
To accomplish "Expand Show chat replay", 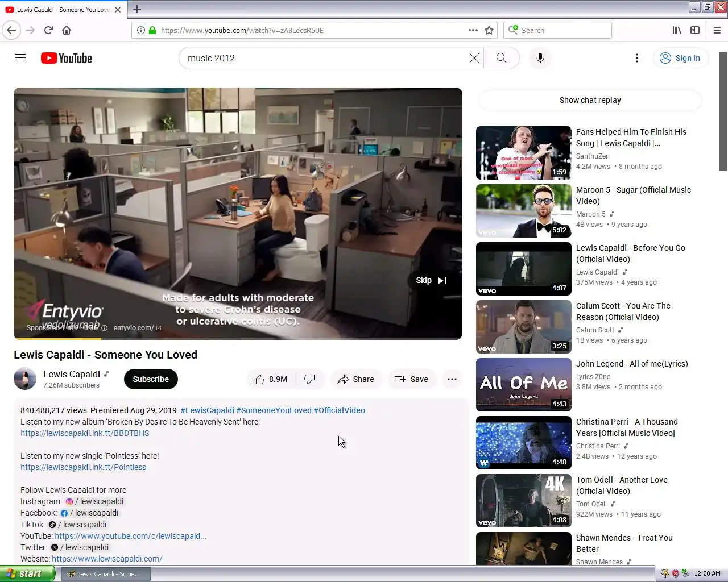I will [x=590, y=100].
